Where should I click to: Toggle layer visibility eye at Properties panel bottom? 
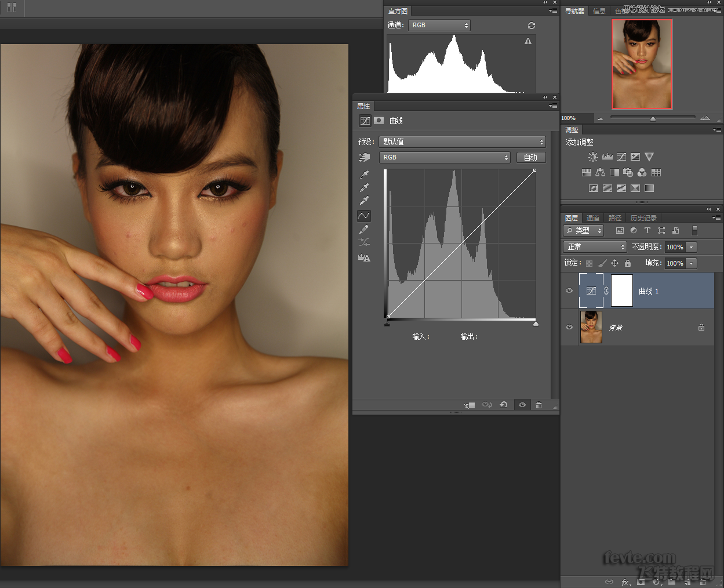pyautogui.click(x=522, y=405)
